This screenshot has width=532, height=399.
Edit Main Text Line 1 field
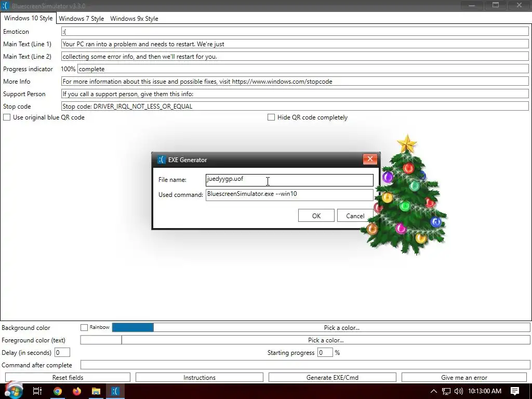295,44
